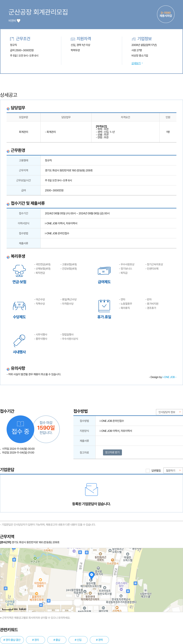Select the # 출납 keyword tag
The height and width of the screenshot is (644, 183).
(57, 640)
